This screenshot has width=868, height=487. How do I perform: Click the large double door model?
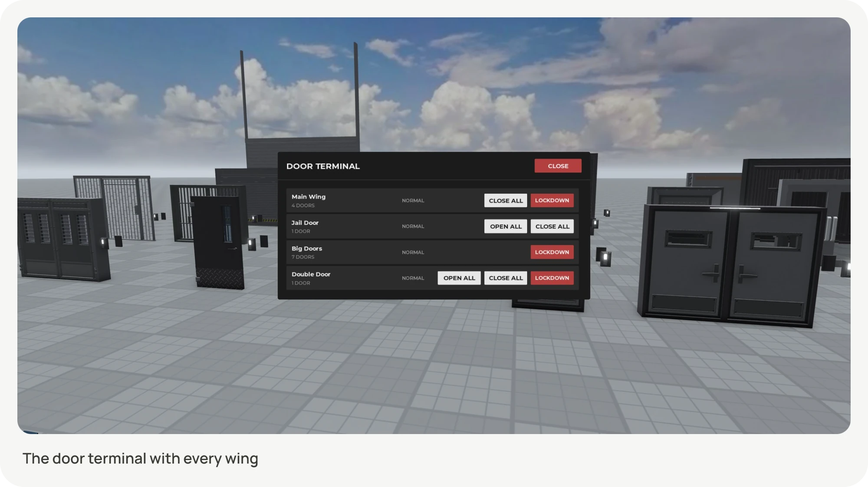point(731,267)
